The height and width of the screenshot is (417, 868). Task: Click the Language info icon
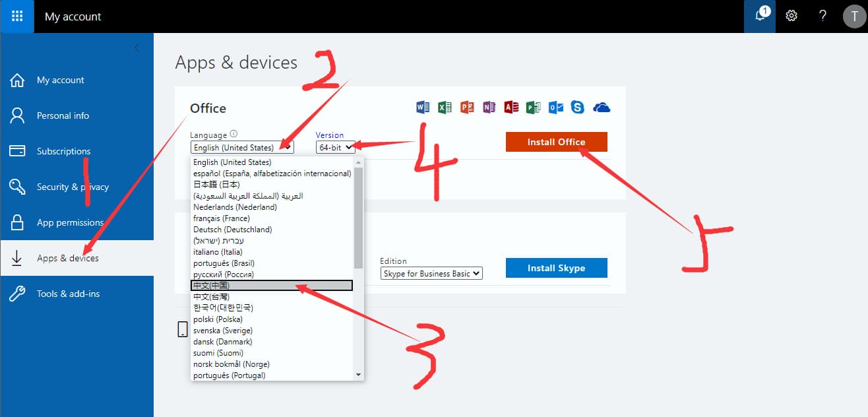point(233,134)
